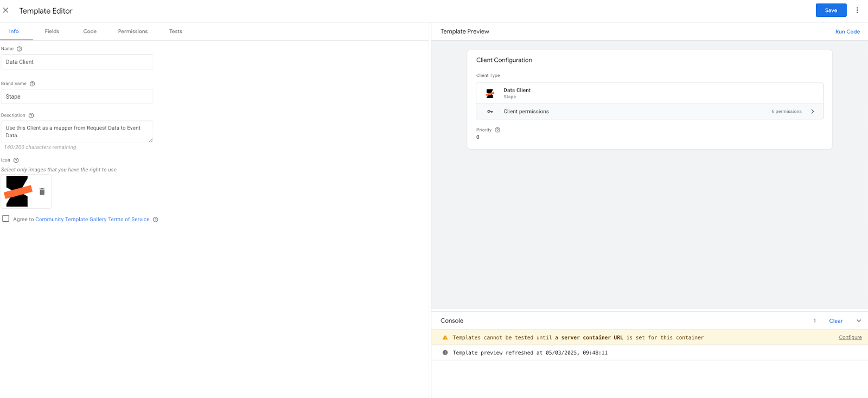The image size is (868, 398).
Task: Click the help icon next to Priority
Action: [497, 130]
